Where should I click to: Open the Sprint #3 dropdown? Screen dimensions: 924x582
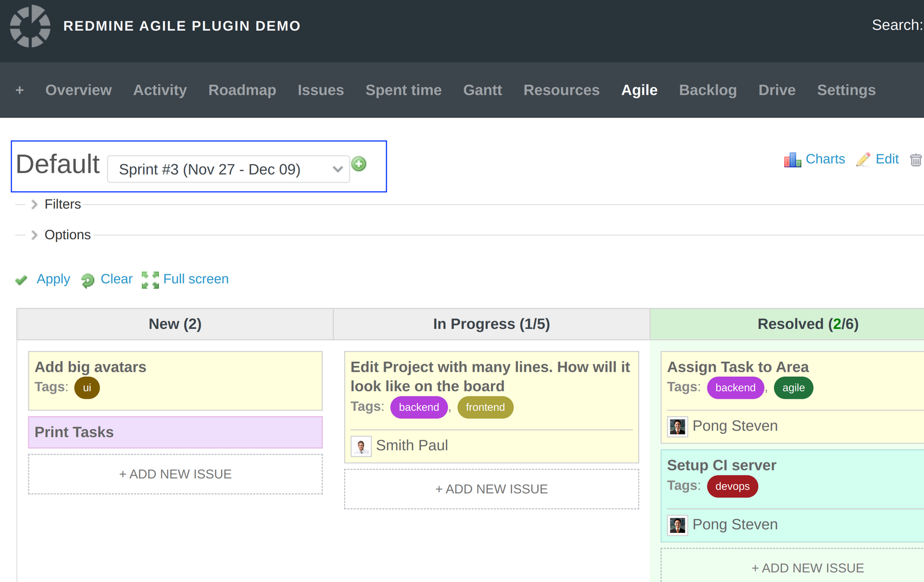point(228,169)
